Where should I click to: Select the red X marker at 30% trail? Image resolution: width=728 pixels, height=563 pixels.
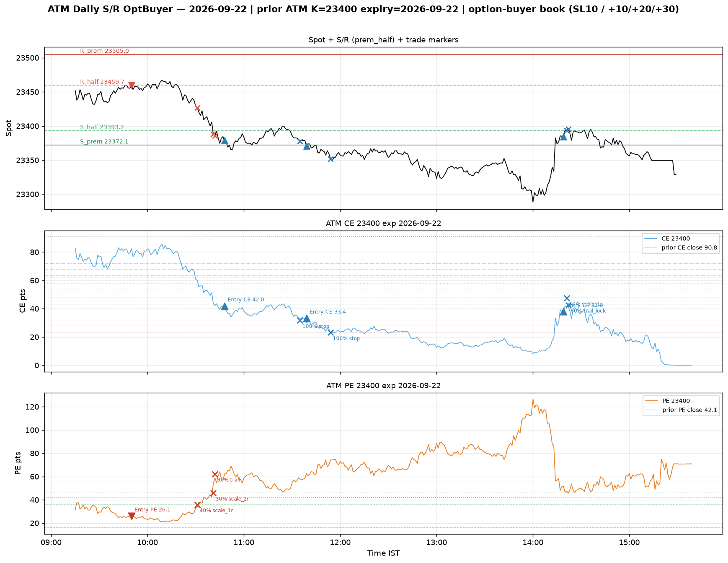215,474
